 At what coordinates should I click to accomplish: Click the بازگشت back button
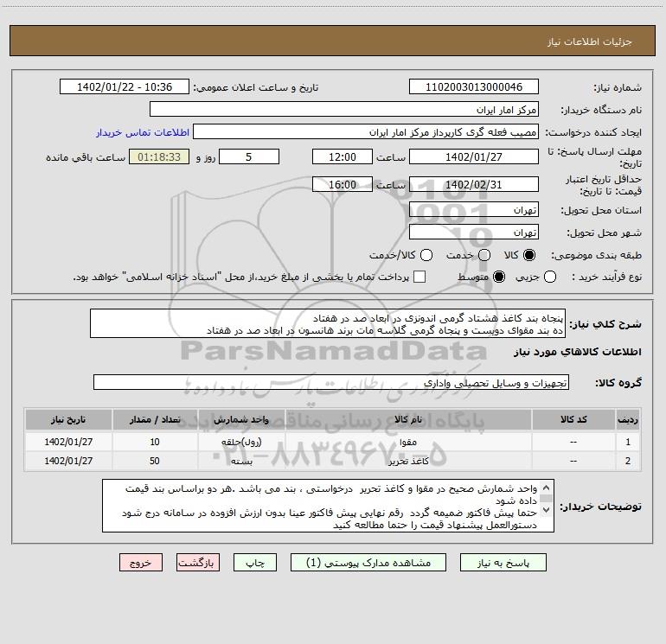pyautogui.click(x=198, y=563)
